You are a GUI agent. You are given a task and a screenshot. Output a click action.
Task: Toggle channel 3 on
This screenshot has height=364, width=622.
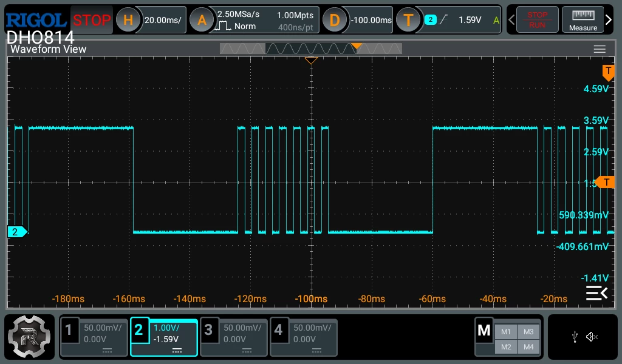[208, 329]
